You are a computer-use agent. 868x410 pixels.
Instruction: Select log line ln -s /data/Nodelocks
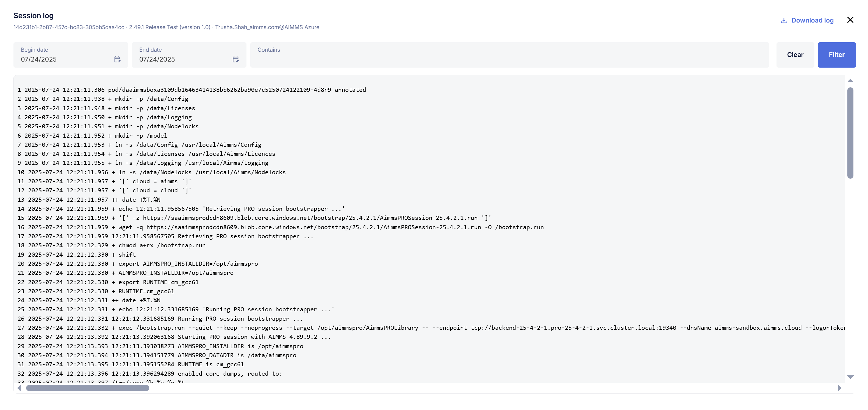click(152, 172)
